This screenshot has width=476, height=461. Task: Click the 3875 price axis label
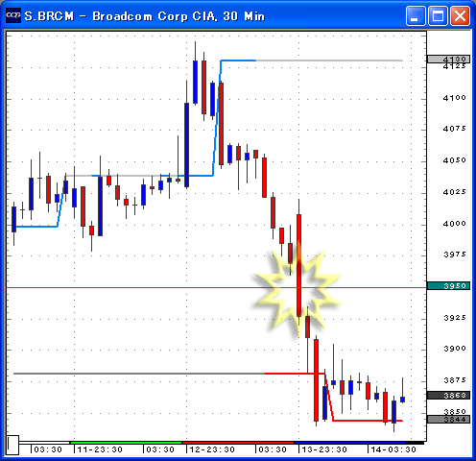pyautogui.click(x=454, y=380)
